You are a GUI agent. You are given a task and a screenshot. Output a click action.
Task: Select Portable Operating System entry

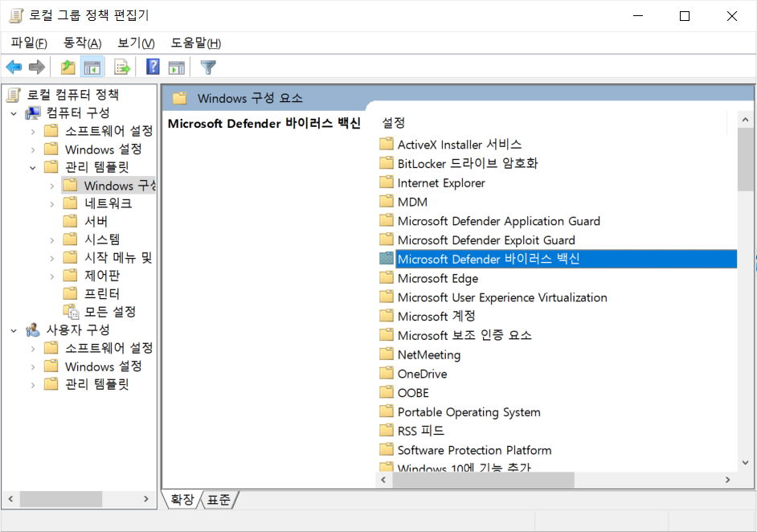click(x=469, y=411)
